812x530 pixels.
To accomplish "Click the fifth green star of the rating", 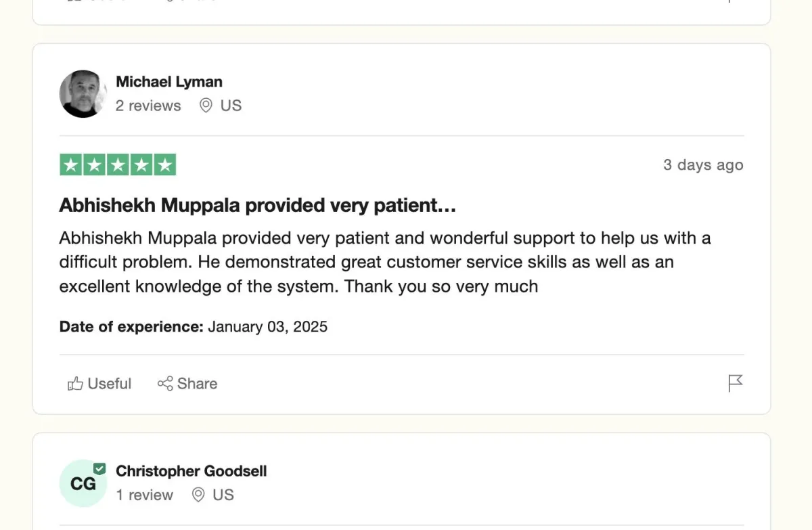I will click(164, 165).
